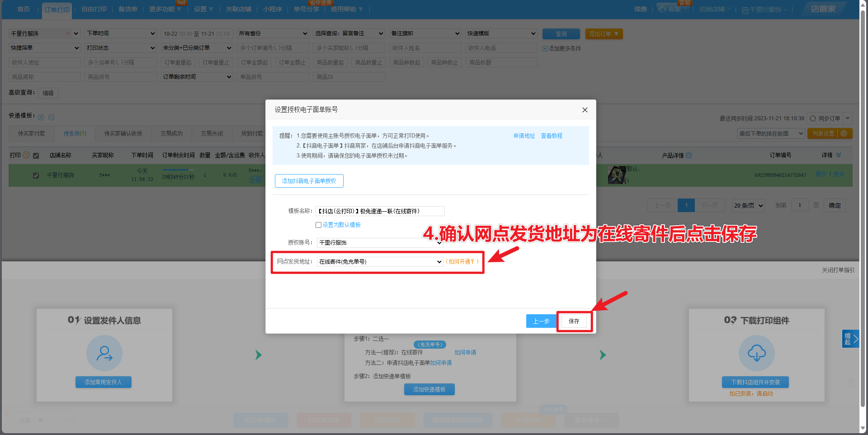Viewport: 868px width, 435px height.
Task: Open the product thumbnail in order row
Action: point(617,175)
